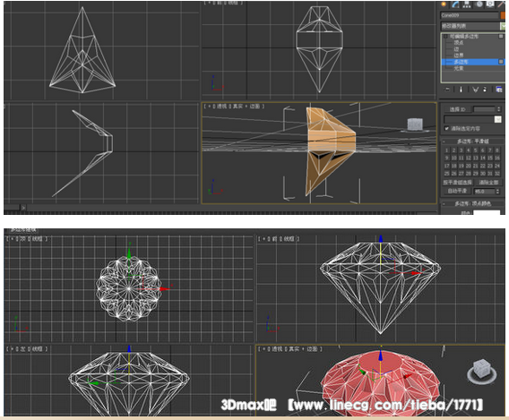509x420 pixels.
Task: Click the icon beside 可编辑多边形 row
Action: 501,37
